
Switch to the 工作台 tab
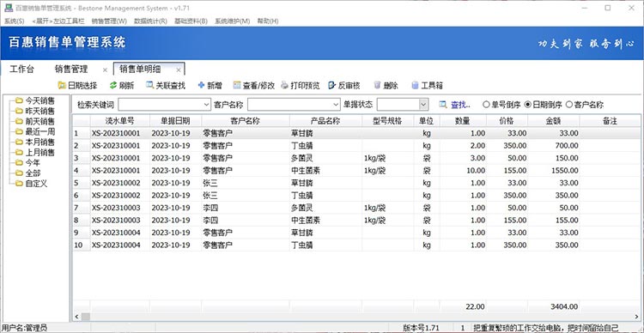coord(21,69)
